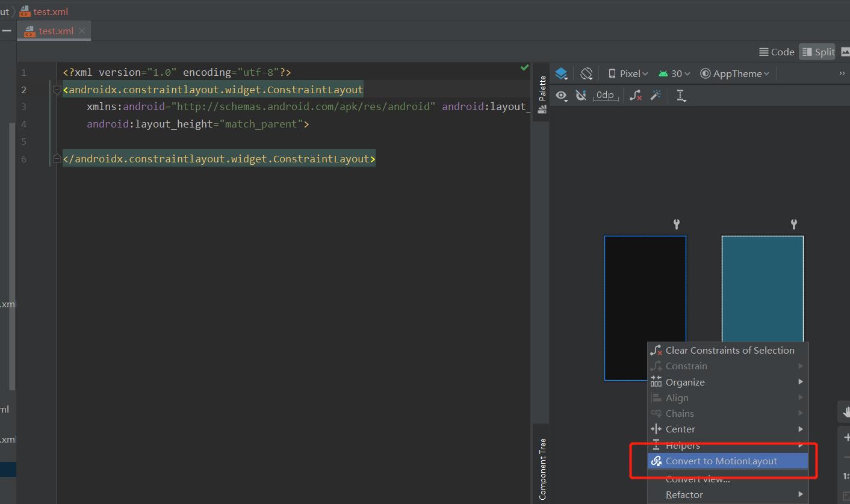Select the teal blueprint surface preview

pos(763,289)
